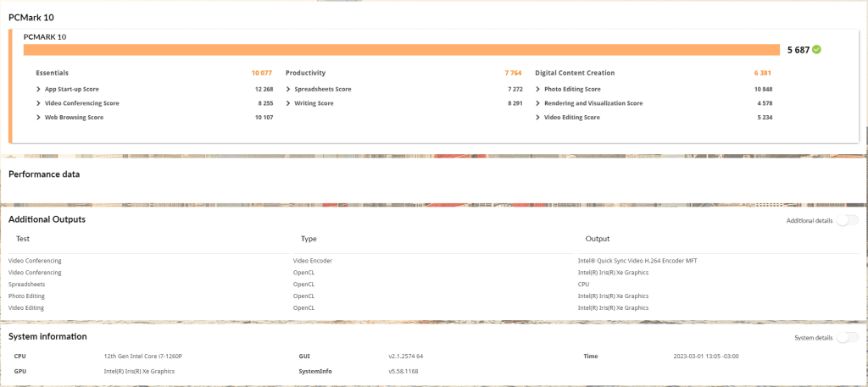Click the Essentials score 10 077
The width and height of the screenshot is (868, 387).
[x=261, y=73]
